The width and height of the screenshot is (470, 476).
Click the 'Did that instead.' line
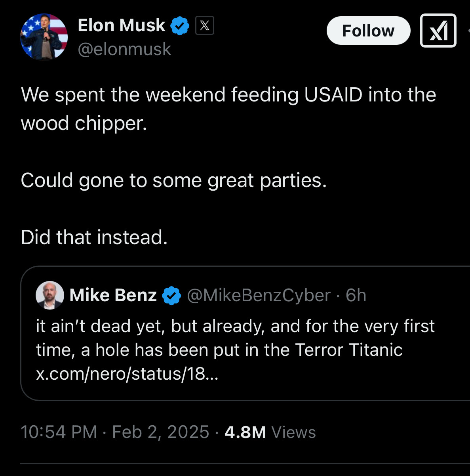94,237
